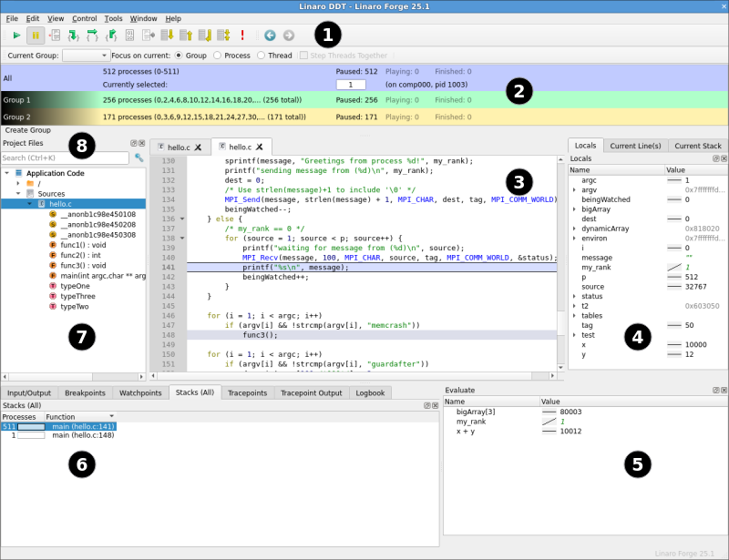Click the red exclamation mark icon
Viewport: 729px width, 560px height.
click(242, 36)
